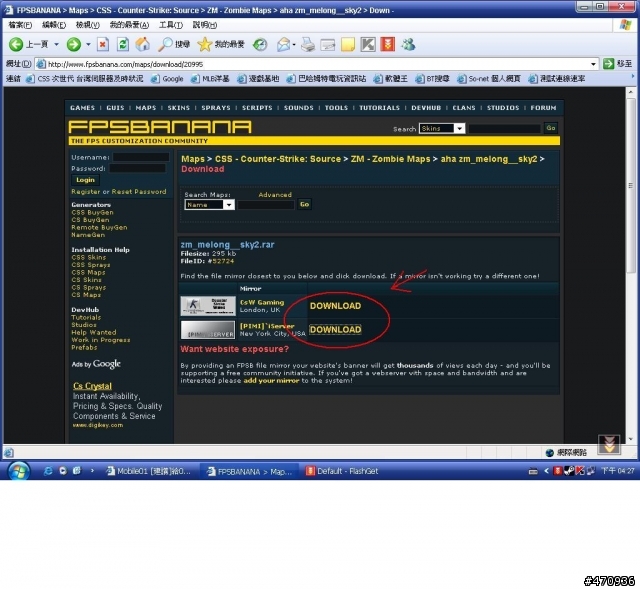Open the 檢視(V) menu

88,25
